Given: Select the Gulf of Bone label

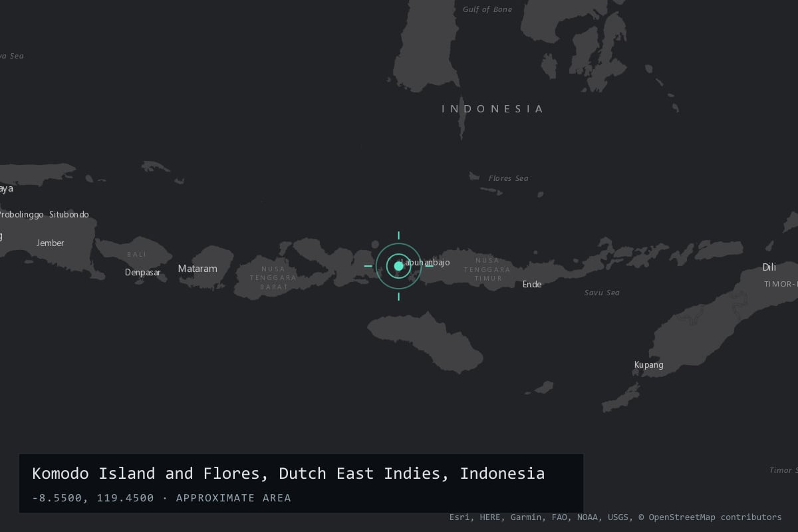Looking at the screenshot, I should click(487, 9).
